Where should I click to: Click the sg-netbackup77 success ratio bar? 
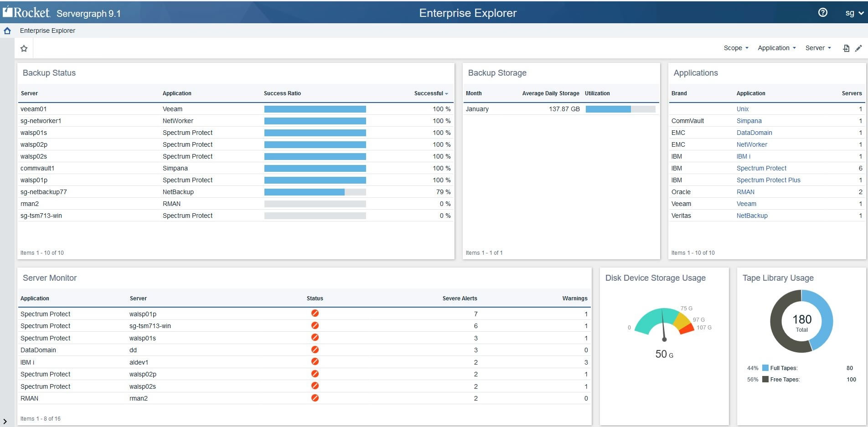tap(315, 192)
